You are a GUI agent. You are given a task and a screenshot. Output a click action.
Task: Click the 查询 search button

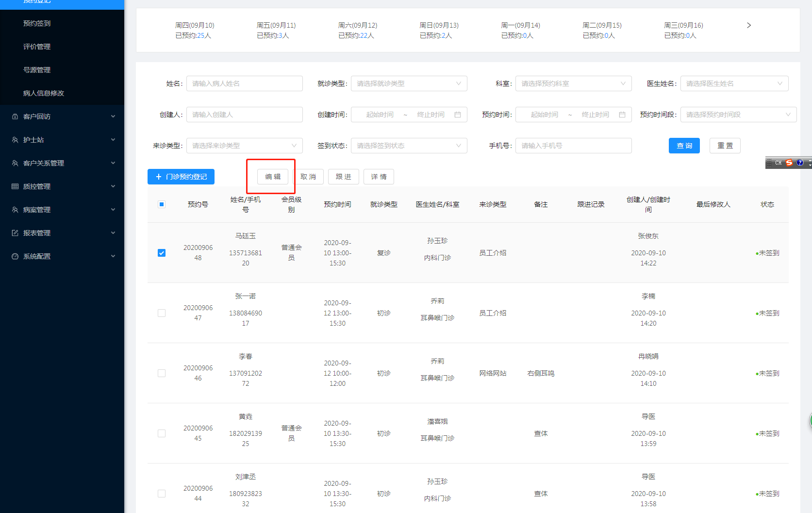tap(684, 146)
